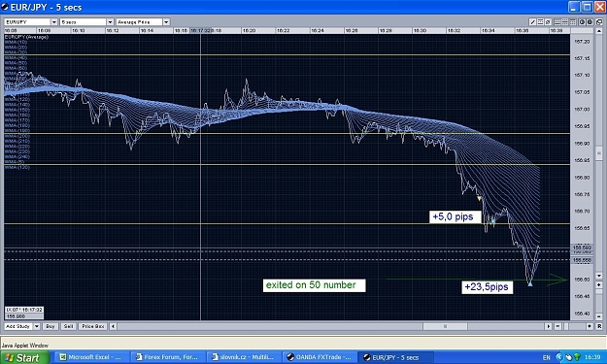This screenshot has height=364, width=607.
Task: Expand the Add Study dropdown
Action: tap(37, 326)
